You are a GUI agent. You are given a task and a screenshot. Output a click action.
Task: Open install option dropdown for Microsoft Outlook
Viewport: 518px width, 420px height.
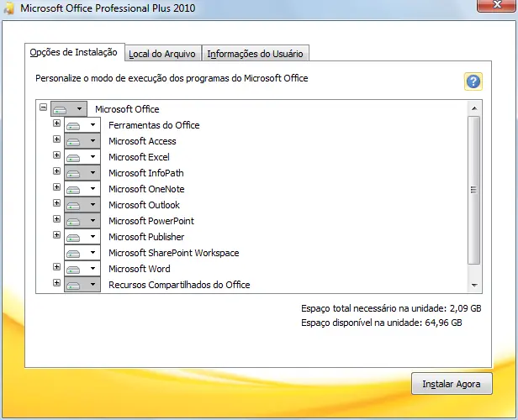[x=82, y=205]
